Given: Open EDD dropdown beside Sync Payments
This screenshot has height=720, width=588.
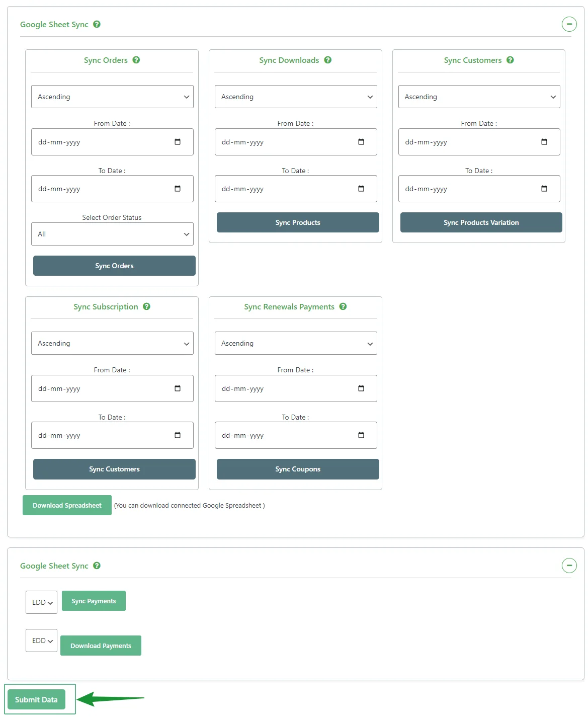Looking at the screenshot, I should tap(42, 602).
